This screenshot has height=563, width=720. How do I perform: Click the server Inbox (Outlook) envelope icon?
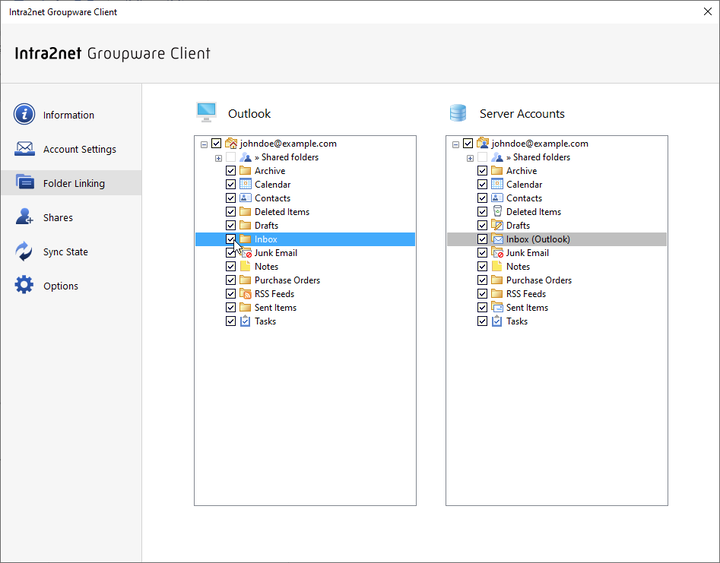click(x=497, y=239)
